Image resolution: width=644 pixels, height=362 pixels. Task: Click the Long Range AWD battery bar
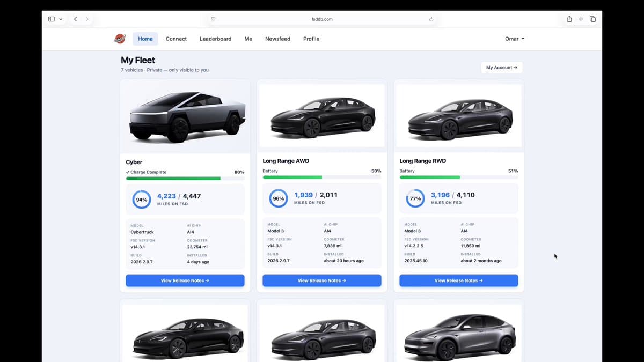(322, 177)
